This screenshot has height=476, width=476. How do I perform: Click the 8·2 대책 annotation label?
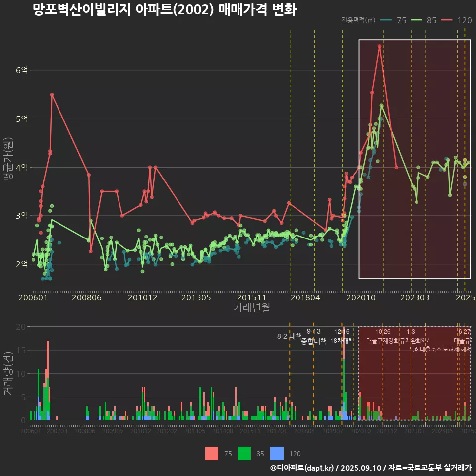point(289,336)
